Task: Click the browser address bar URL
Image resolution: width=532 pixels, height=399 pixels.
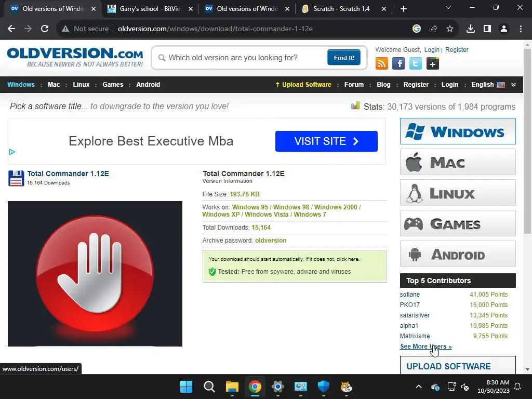Action: (x=215, y=29)
